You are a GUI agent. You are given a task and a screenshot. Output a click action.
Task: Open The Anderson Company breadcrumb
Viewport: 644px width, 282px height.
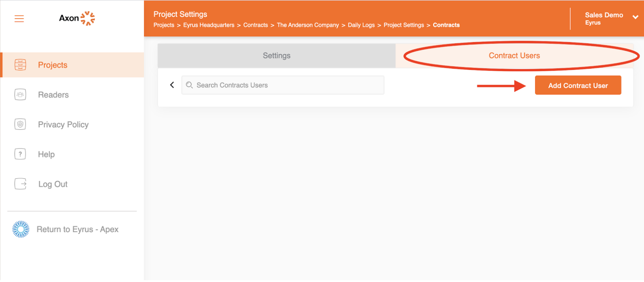[308, 25]
